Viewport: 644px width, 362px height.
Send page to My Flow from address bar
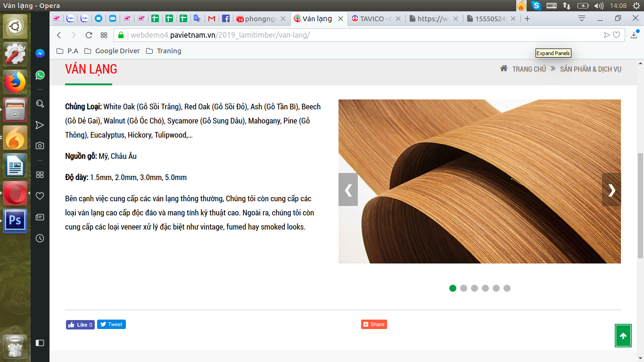(x=607, y=35)
